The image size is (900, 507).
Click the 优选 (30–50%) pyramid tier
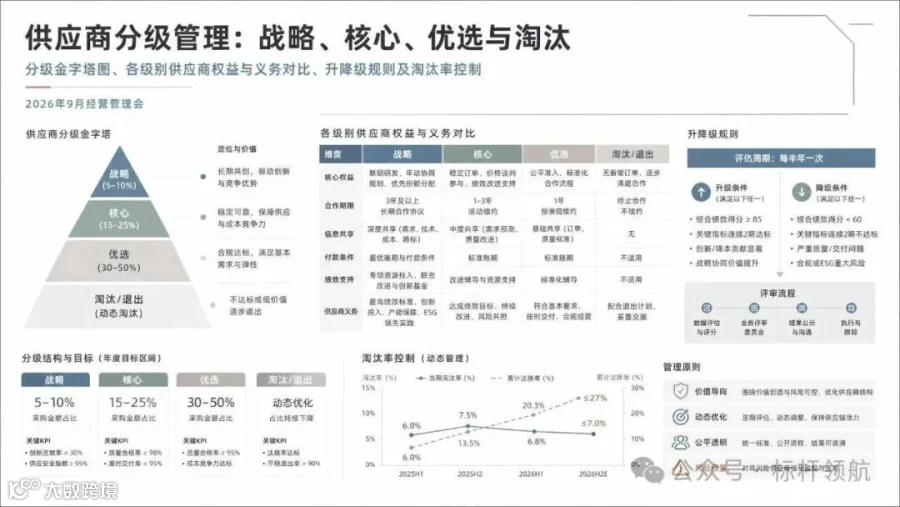point(118,261)
